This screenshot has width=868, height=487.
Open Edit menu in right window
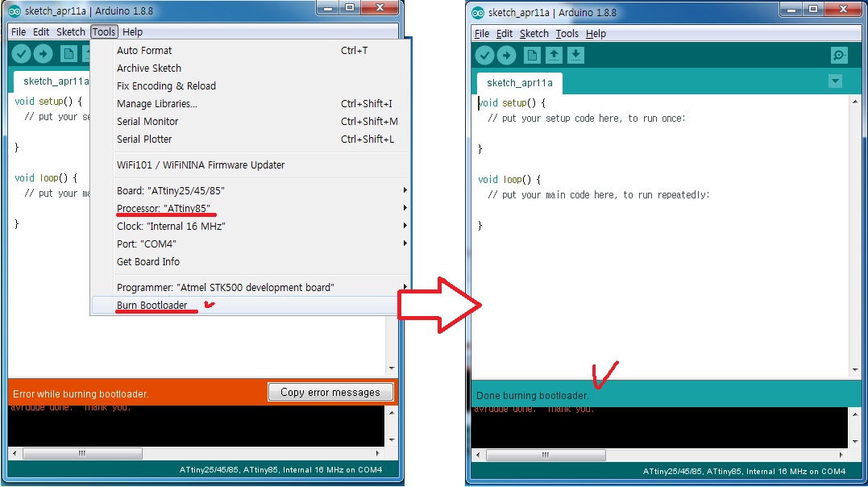click(x=505, y=34)
